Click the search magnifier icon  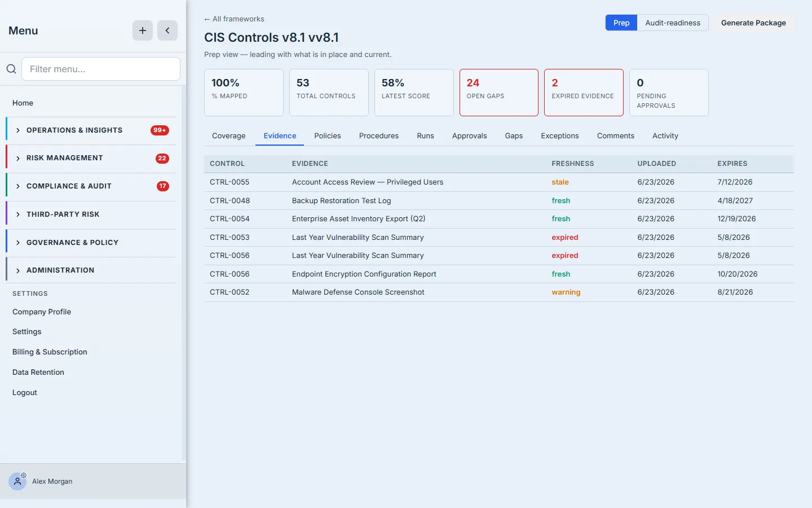pos(11,69)
